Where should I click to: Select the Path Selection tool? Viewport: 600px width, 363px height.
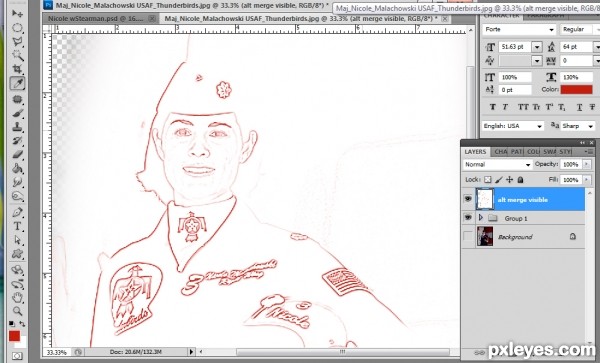click(17, 240)
